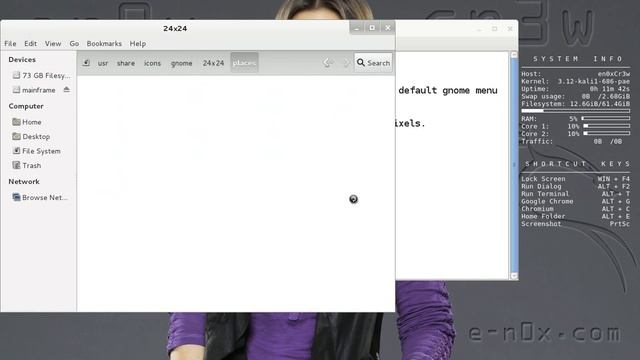Click the Home folder icon

click(x=16, y=122)
